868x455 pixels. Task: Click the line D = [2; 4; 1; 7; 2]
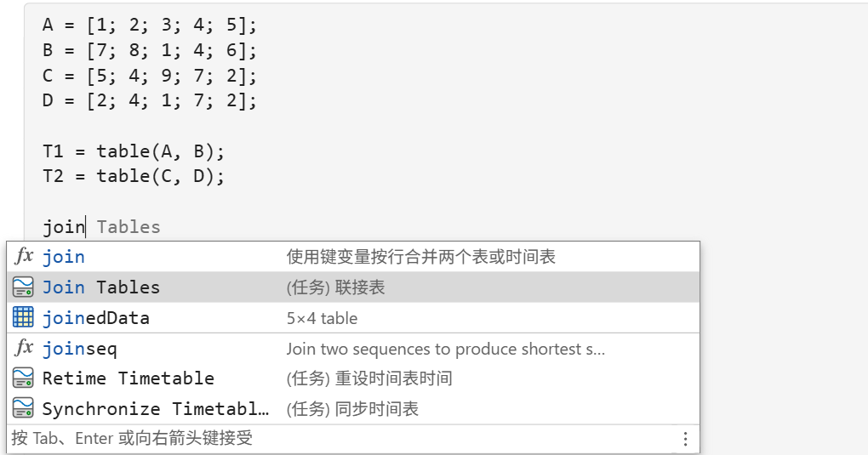pyautogui.click(x=150, y=100)
